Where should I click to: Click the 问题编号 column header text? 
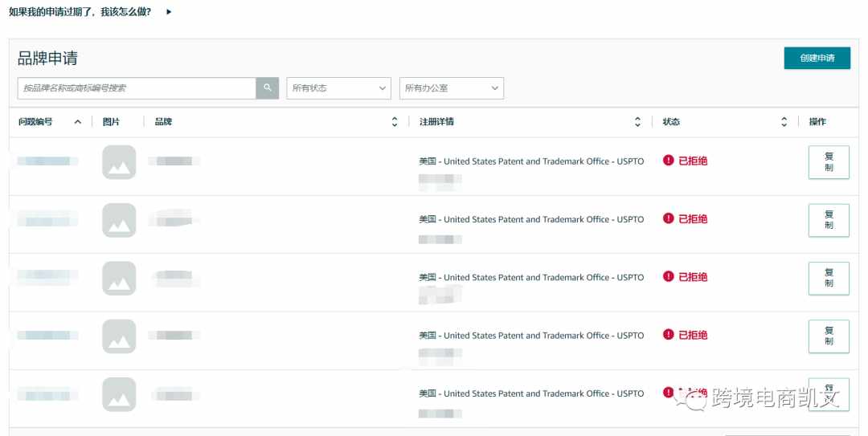[x=35, y=122]
